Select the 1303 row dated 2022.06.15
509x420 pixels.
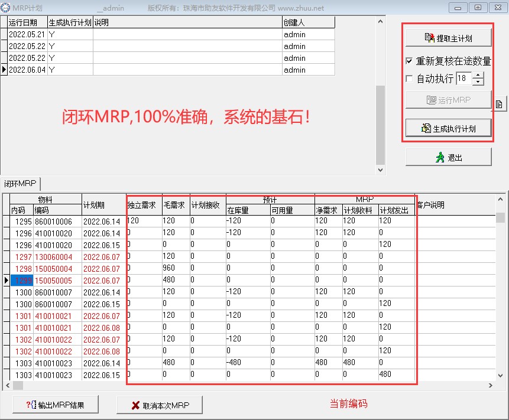[x=249, y=375]
